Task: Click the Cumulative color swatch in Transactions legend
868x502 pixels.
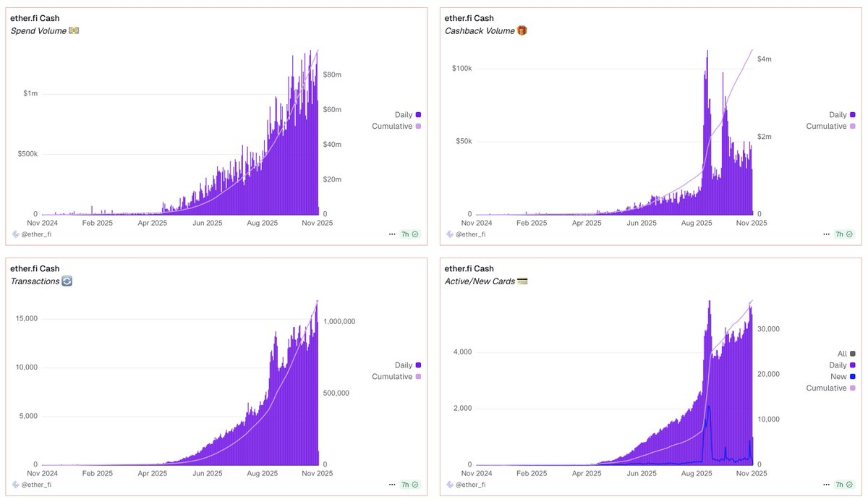Action: pyautogui.click(x=418, y=377)
